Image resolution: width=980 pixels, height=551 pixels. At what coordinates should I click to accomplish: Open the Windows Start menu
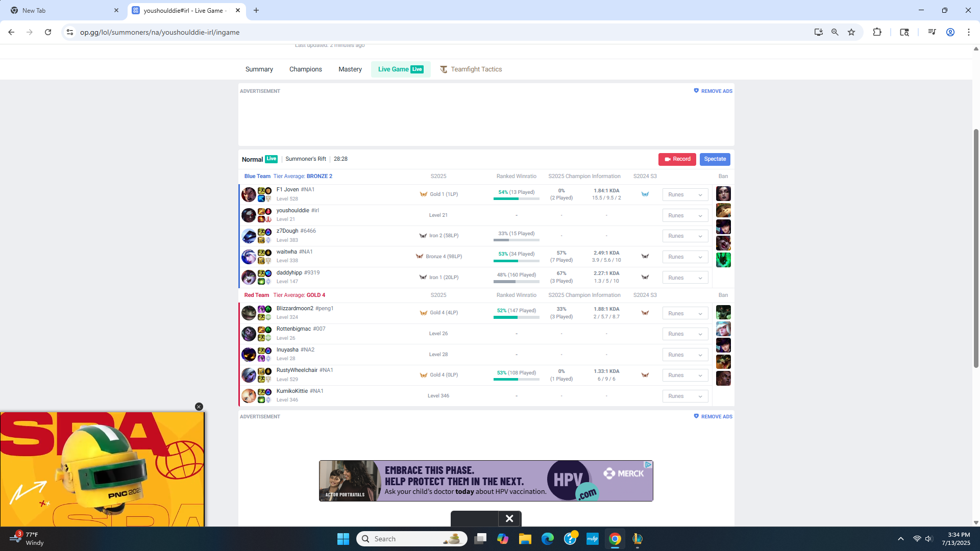point(343,539)
